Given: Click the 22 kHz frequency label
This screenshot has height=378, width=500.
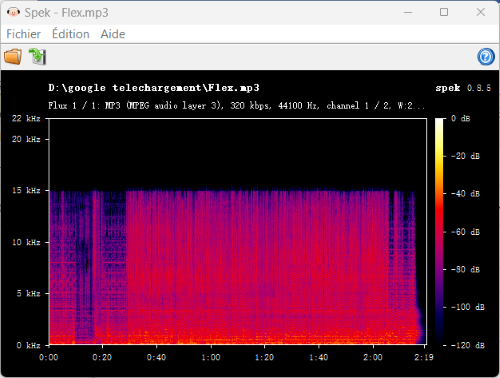Looking at the screenshot, I should click(26, 118).
